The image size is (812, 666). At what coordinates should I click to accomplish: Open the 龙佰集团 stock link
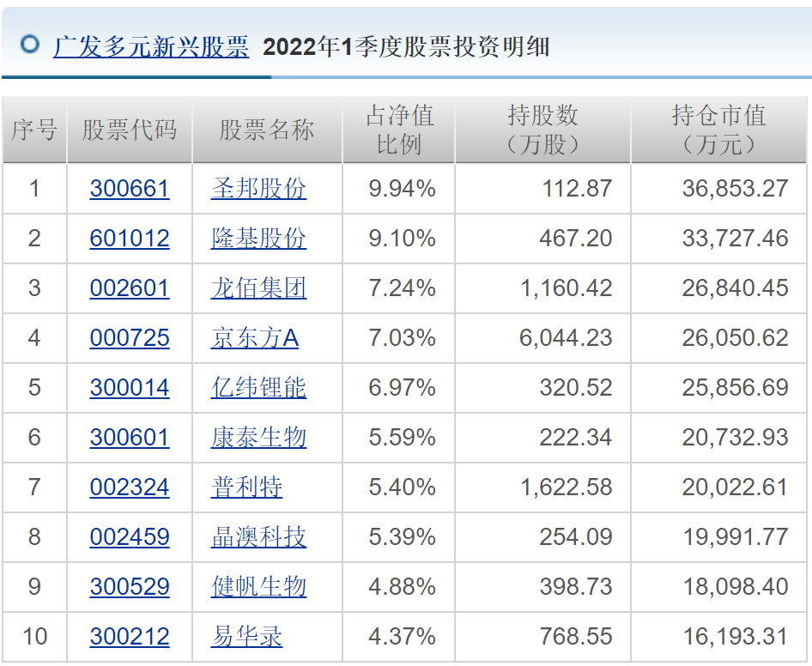click(x=258, y=288)
